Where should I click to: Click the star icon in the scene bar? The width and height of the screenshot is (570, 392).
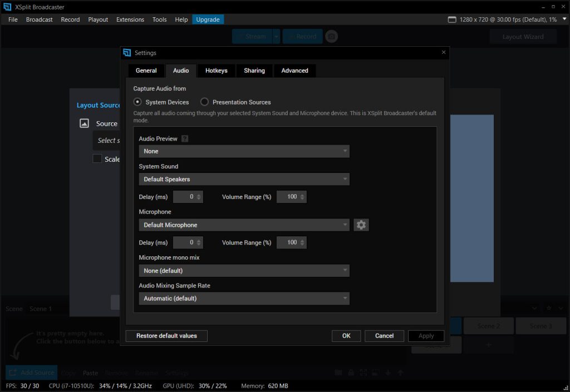(x=549, y=308)
